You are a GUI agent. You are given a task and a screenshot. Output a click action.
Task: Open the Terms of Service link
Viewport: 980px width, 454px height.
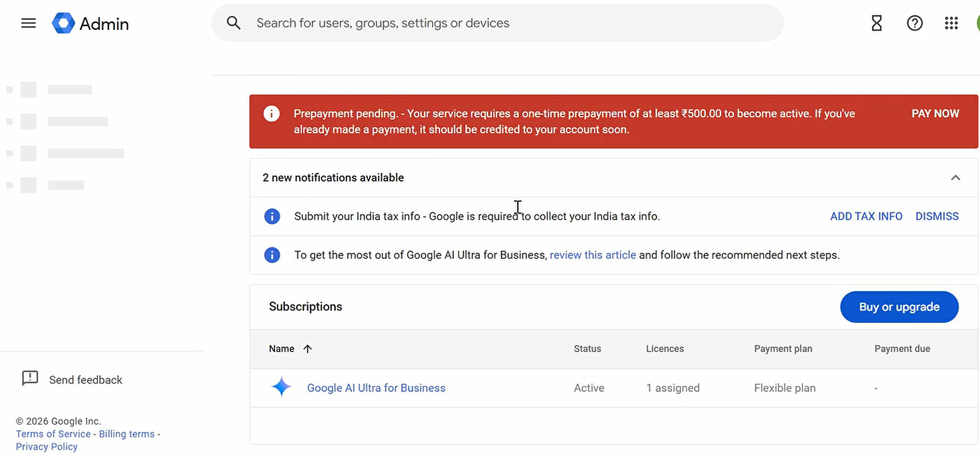pos(53,434)
